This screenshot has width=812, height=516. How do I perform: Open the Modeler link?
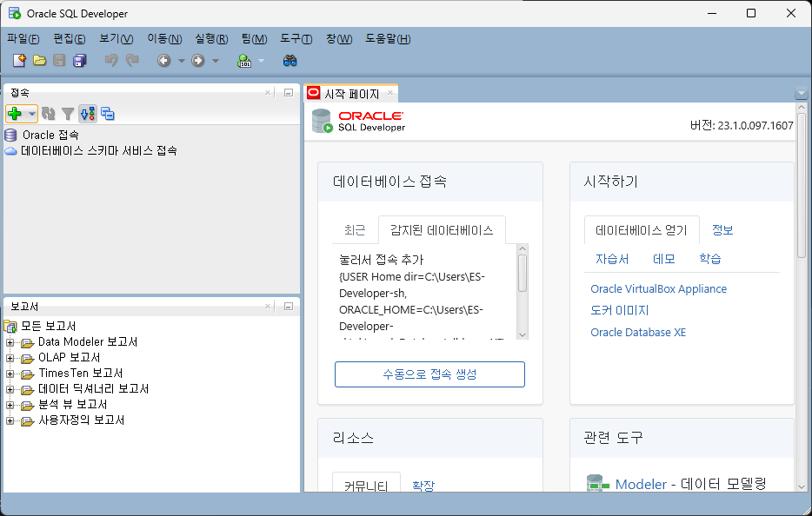tap(641, 484)
